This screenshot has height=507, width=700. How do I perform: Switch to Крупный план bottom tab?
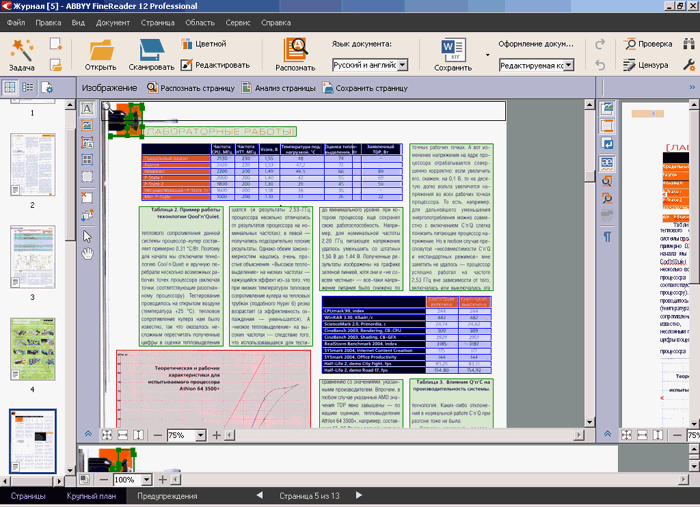(x=91, y=496)
